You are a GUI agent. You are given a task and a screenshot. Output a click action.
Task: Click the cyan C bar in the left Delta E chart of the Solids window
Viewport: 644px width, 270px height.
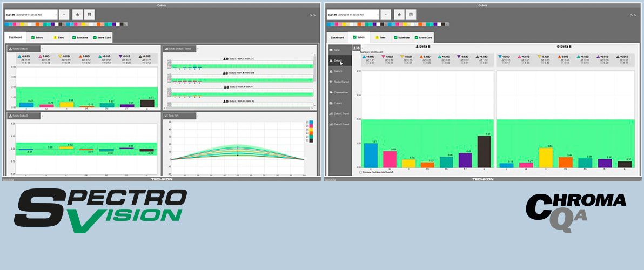click(x=371, y=155)
